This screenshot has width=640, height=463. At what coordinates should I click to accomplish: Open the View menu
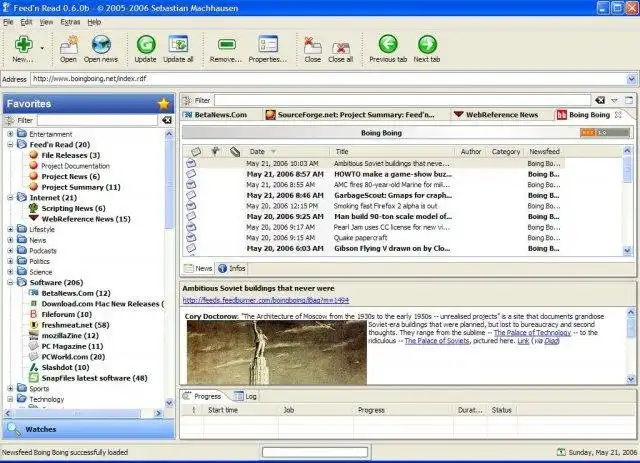[x=46, y=22]
